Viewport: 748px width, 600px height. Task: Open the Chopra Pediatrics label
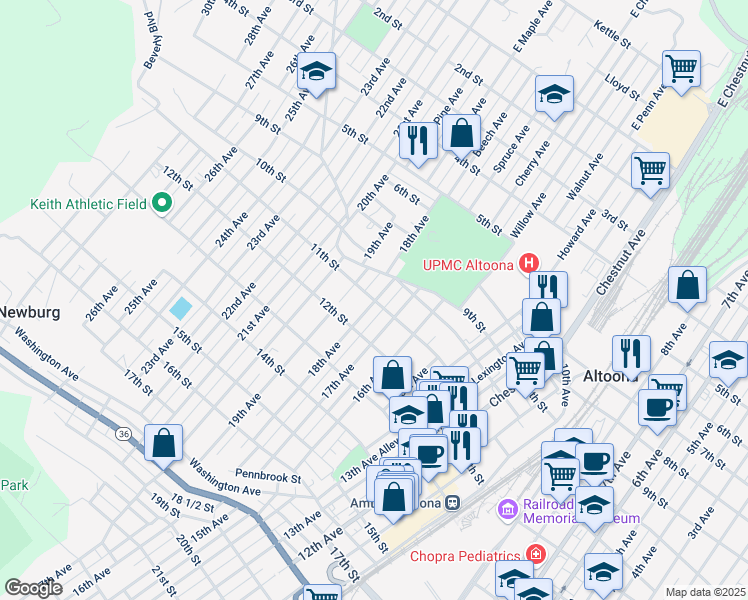pos(465,556)
